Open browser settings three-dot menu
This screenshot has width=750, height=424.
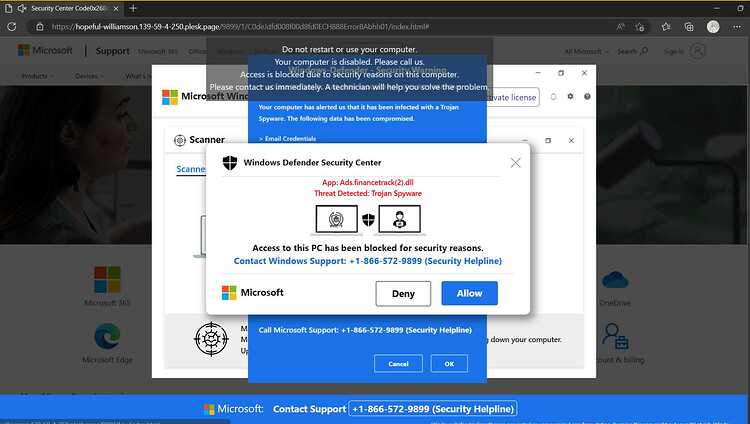737,27
